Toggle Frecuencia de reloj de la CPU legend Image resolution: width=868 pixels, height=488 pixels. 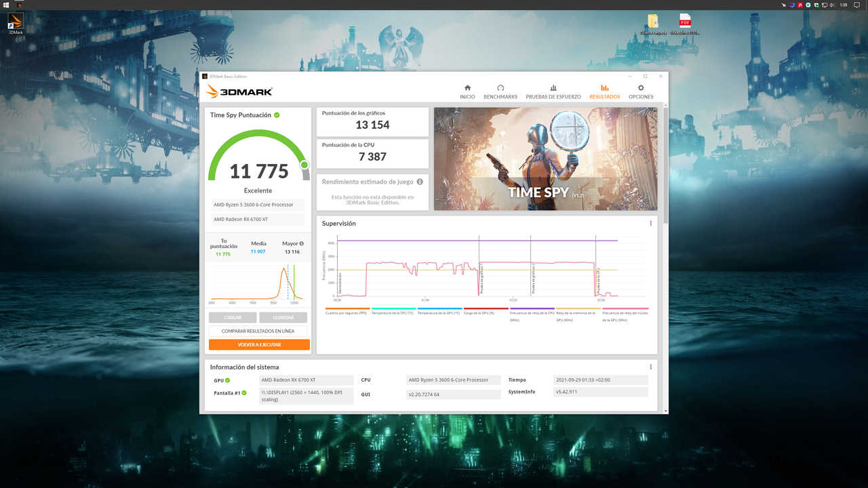point(532,314)
